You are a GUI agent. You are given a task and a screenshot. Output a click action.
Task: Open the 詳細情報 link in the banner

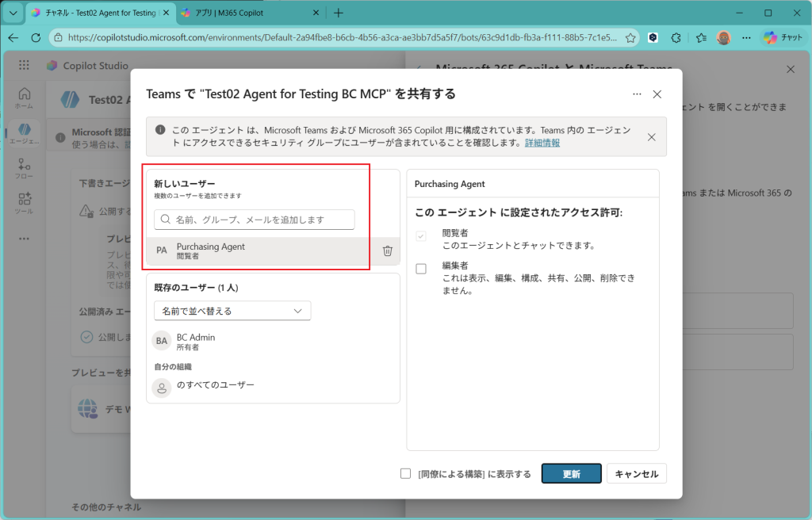542,143
